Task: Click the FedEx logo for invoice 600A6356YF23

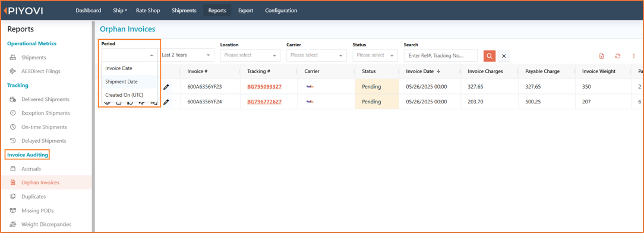Action: (x=311, y=87)
